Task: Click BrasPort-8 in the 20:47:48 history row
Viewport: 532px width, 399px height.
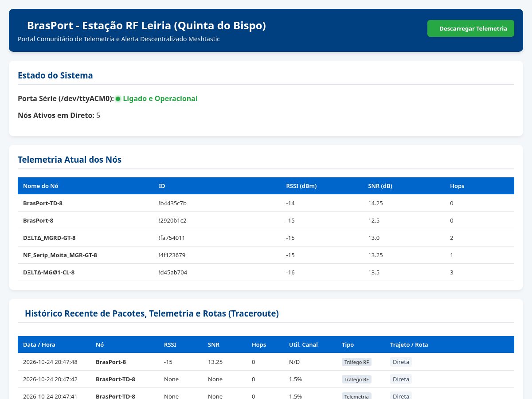Action: (x=111, y=362)
